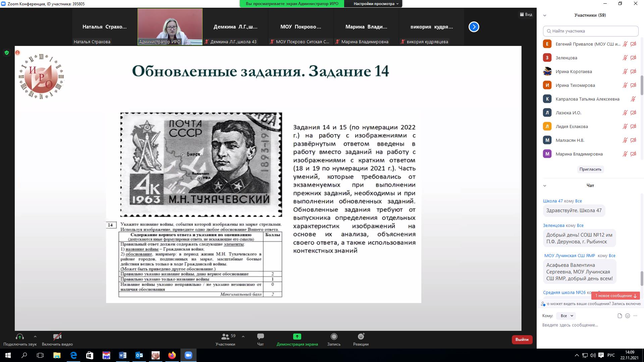Open the Кому: Все recipient dropdown
644x362 pixels.
[x=566, y=316]
